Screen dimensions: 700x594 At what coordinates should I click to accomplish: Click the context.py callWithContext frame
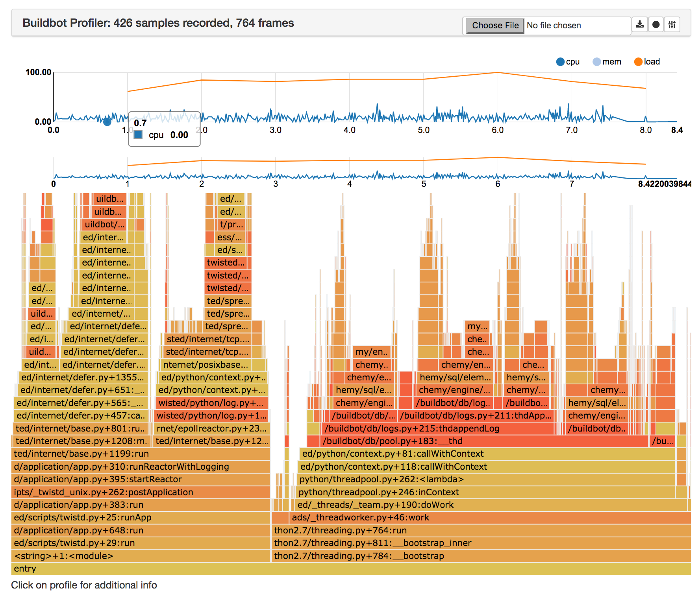tap(392, 454)
